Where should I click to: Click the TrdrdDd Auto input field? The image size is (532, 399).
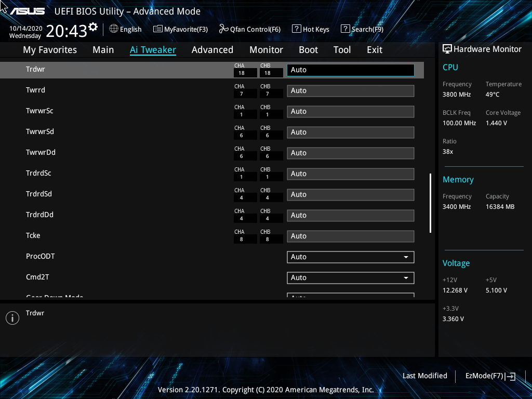pos(351,215)
